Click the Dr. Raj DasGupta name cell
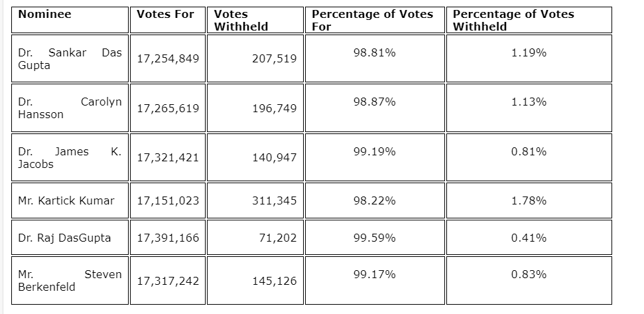 pyautogui.click(x=65, y=238)
